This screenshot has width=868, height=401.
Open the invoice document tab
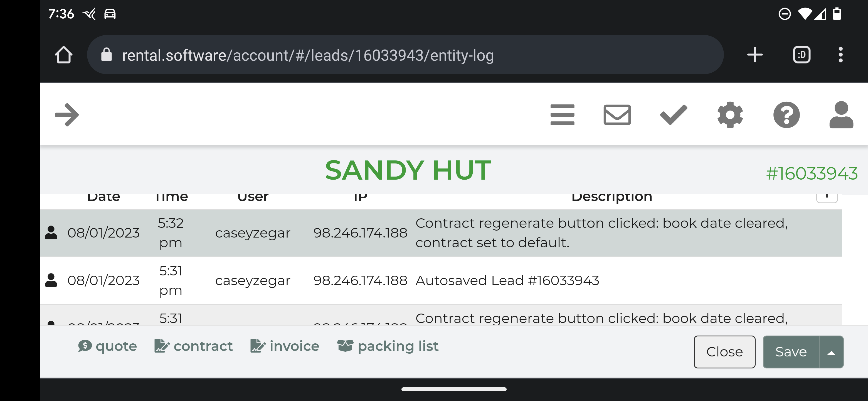tap(285, 346)
